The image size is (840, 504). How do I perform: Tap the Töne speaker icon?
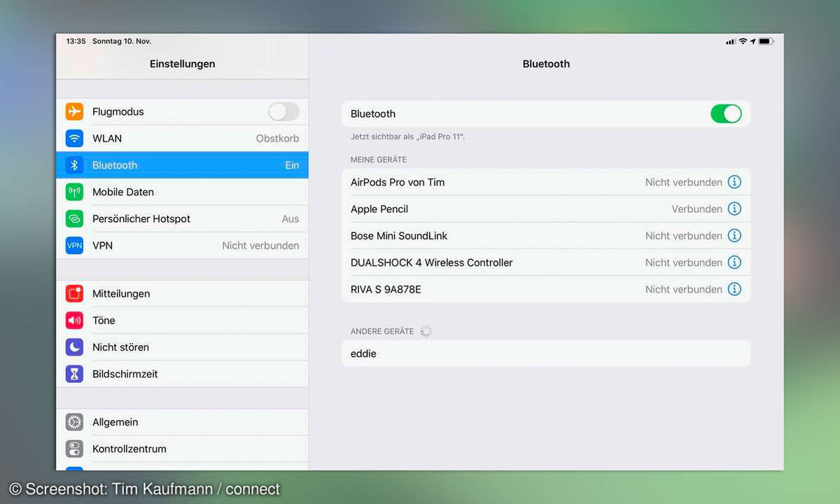tap(74, 321)
